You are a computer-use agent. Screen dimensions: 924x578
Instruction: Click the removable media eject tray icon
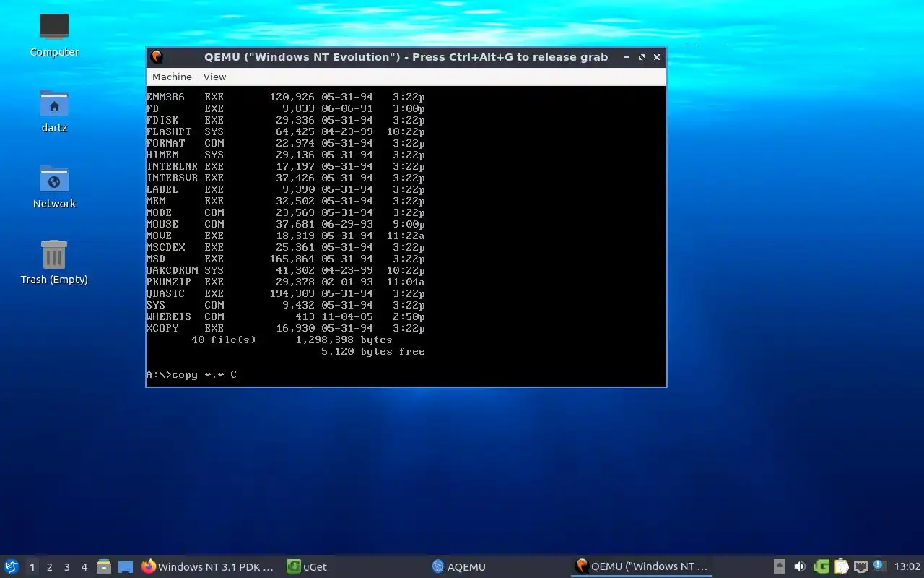780,566
